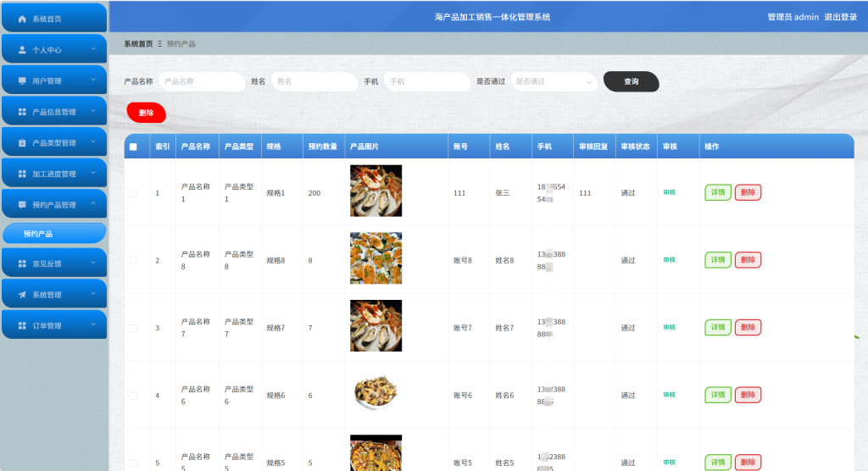This screenshot has width=868, height=471.
Task: Expand the 系统管理 menu chevron
Action: tap(93, 295)
